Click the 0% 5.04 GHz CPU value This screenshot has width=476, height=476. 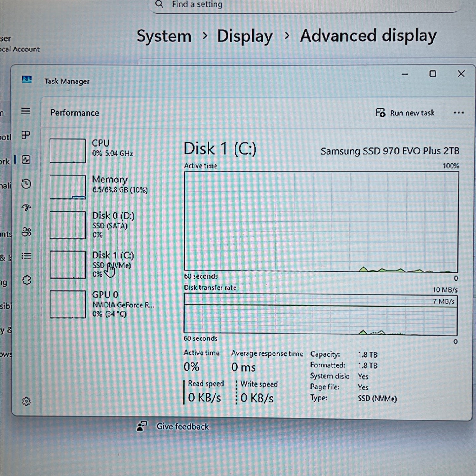[113, 153]
